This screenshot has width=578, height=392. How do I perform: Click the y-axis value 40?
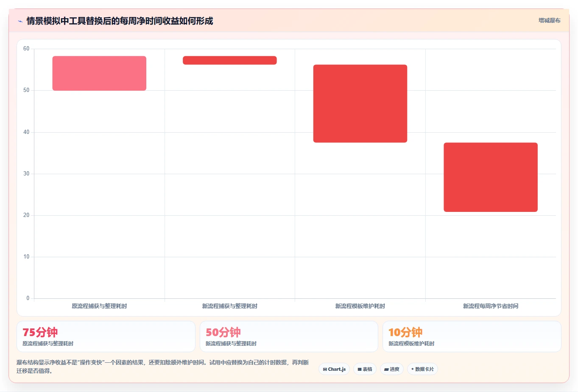pyautogui.click(x=26, y=132)
